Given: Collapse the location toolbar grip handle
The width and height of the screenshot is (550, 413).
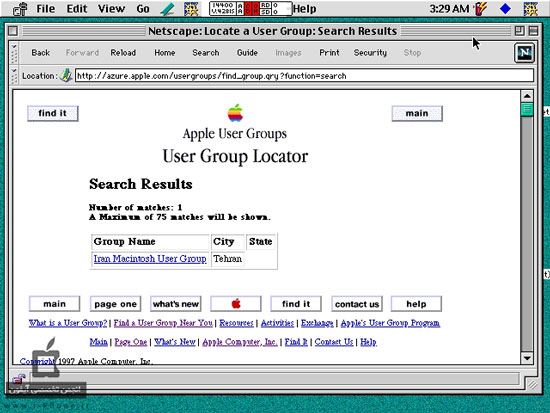Looking at the screenshot, I should pos(14,76).
